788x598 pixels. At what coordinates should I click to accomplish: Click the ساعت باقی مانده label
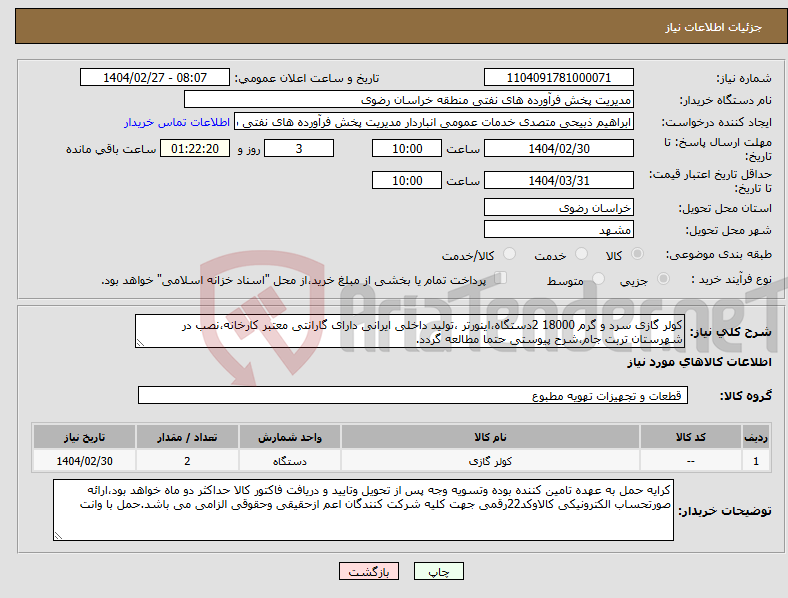(111, 149)
